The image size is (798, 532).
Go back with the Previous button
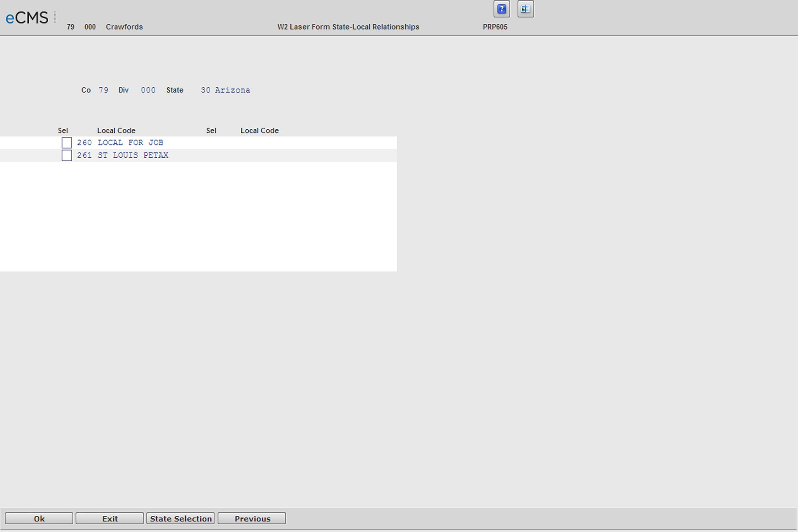[252, 519]
